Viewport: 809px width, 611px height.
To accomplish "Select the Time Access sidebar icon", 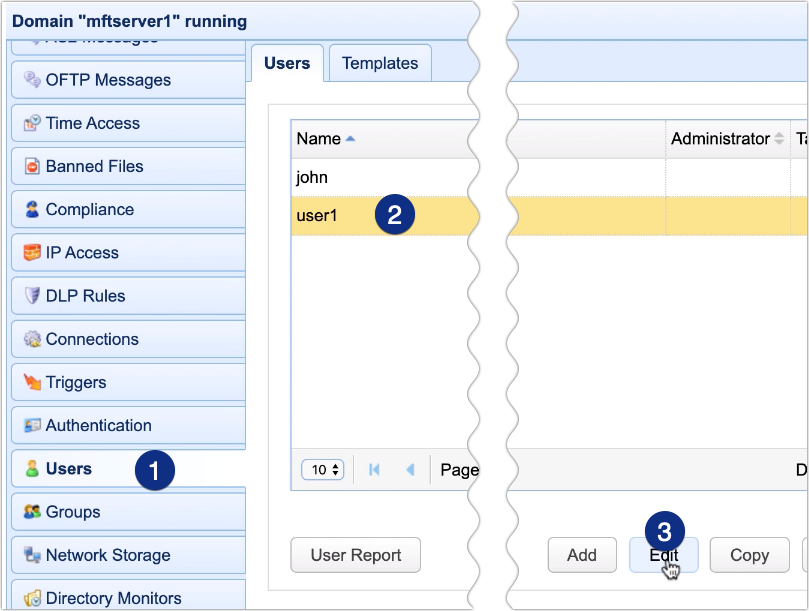I will click(x=32, y=123).
